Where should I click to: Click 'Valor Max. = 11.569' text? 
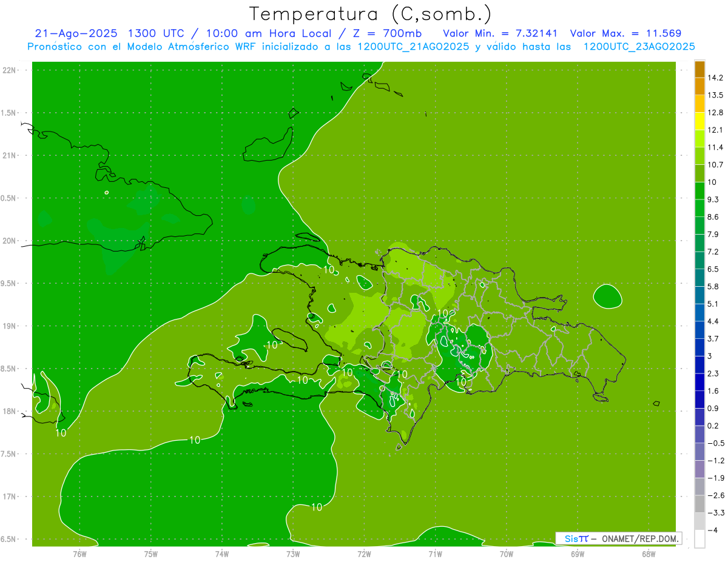tap(625, 33)
